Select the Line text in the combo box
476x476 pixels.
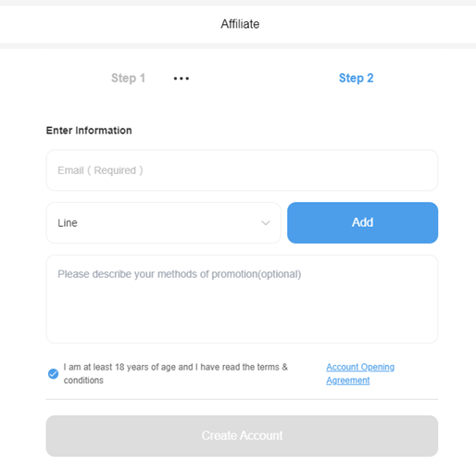(x=68, y=223)
